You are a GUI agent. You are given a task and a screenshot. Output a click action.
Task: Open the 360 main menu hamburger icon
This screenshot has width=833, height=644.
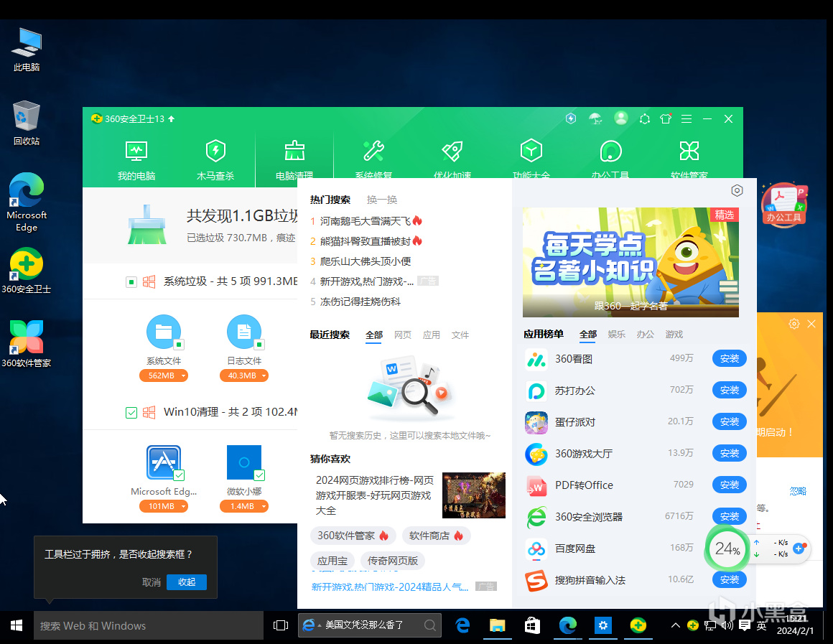(687, 119)
